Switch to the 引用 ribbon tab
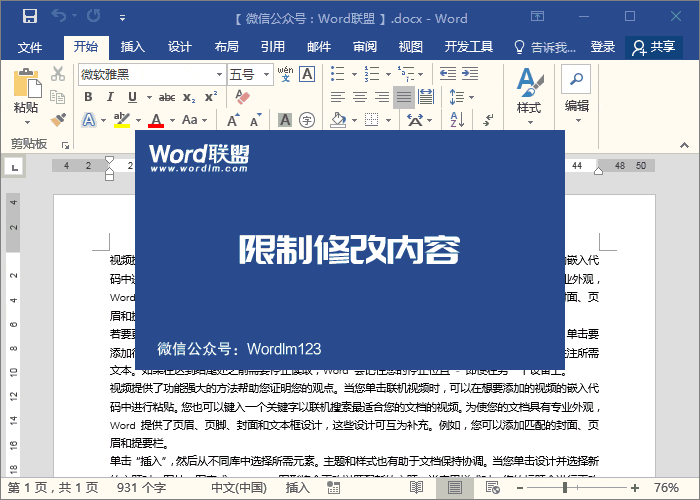Image resolution: width=700 pixels, height=500 pixels. pos(273,47)
